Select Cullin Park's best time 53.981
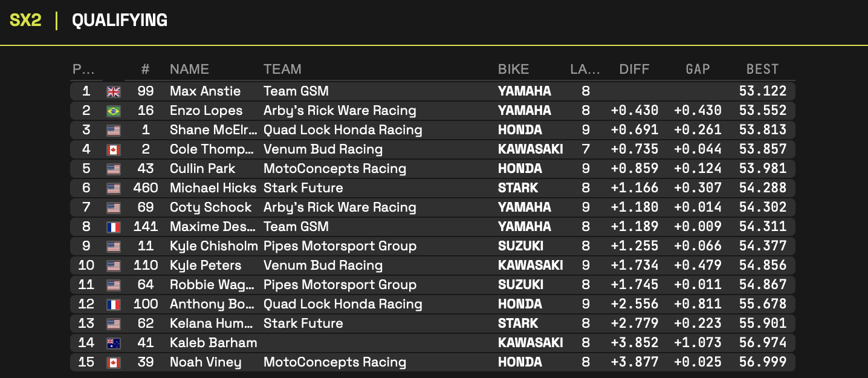 [762, 169]
